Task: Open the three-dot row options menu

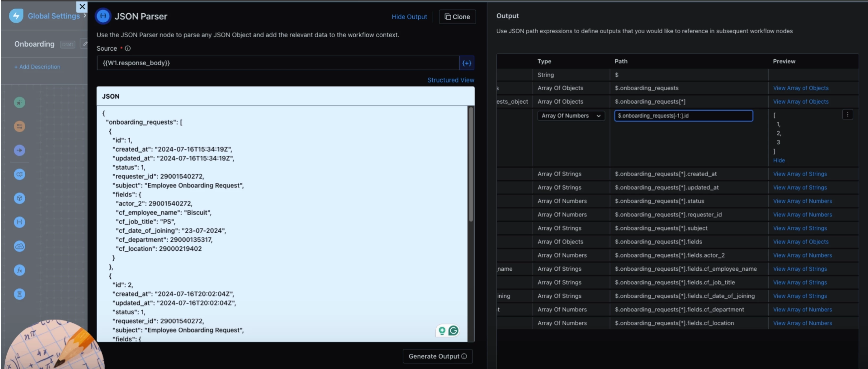Action: pos(847,115)
